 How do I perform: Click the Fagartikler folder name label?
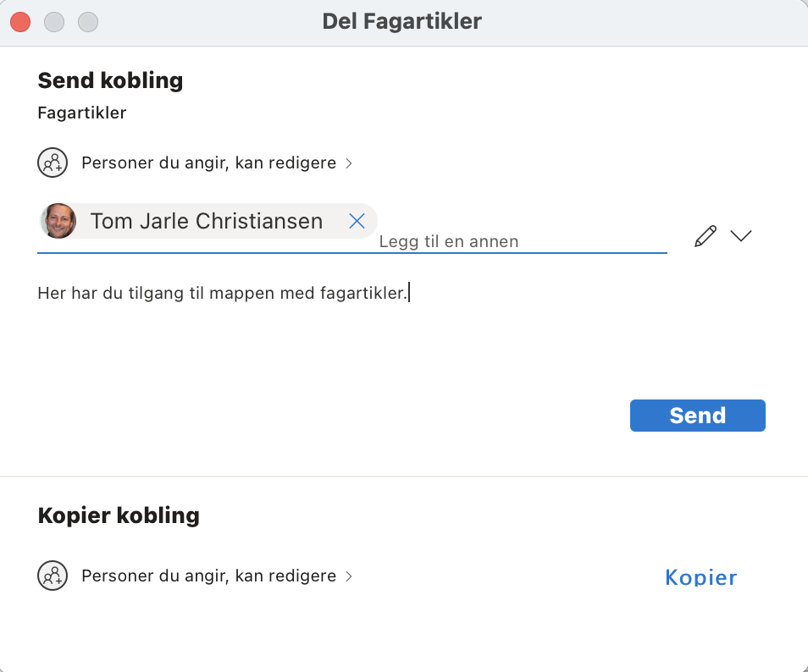tap(82, 113)
